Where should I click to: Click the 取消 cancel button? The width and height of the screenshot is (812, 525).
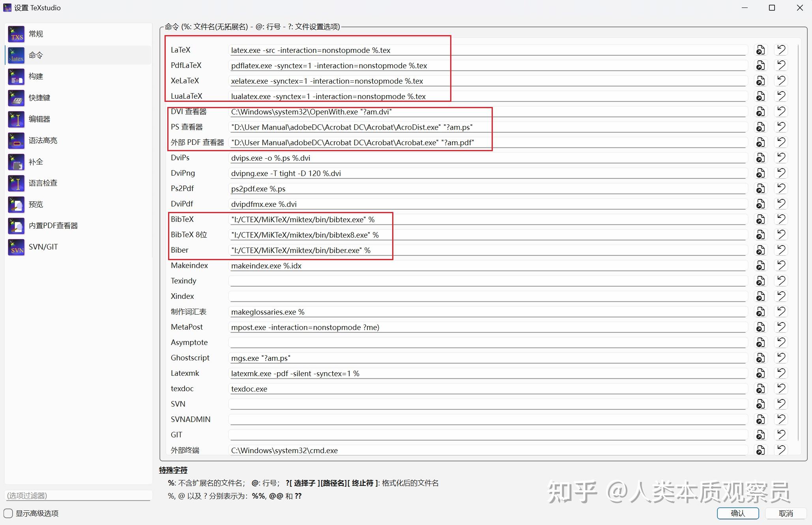(786, 514)
